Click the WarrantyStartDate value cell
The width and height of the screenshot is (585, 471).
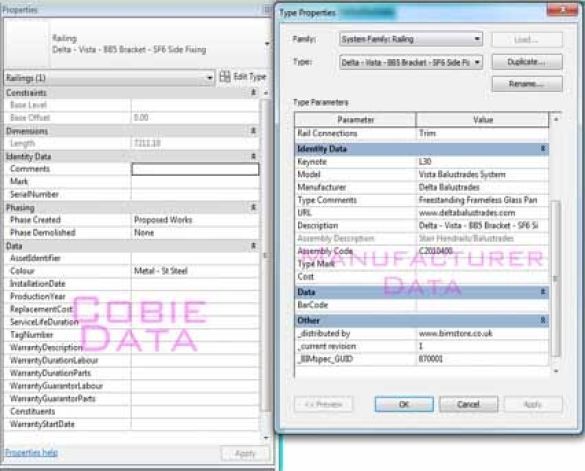point(195,424)
